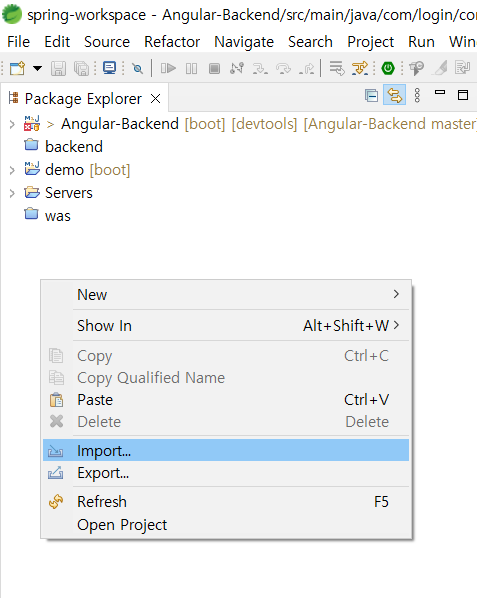This screenshot has height=598, width=477.
Task: Choose Copy in the context menu
Action: point(226,356)
